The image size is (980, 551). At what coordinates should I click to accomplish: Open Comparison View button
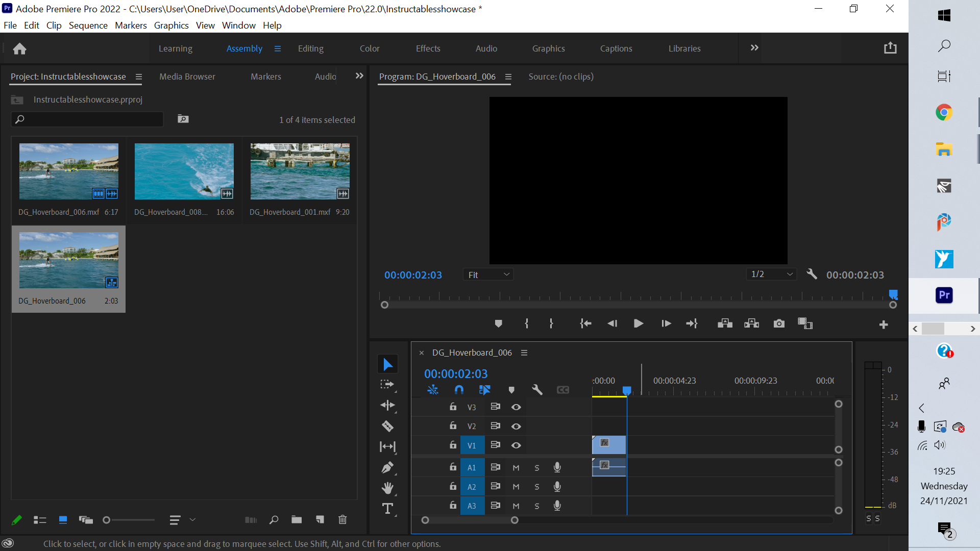[x=805, y=323]
